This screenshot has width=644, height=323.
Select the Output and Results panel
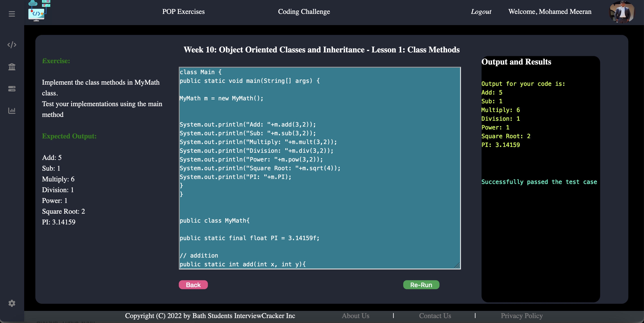pos(540,175)
